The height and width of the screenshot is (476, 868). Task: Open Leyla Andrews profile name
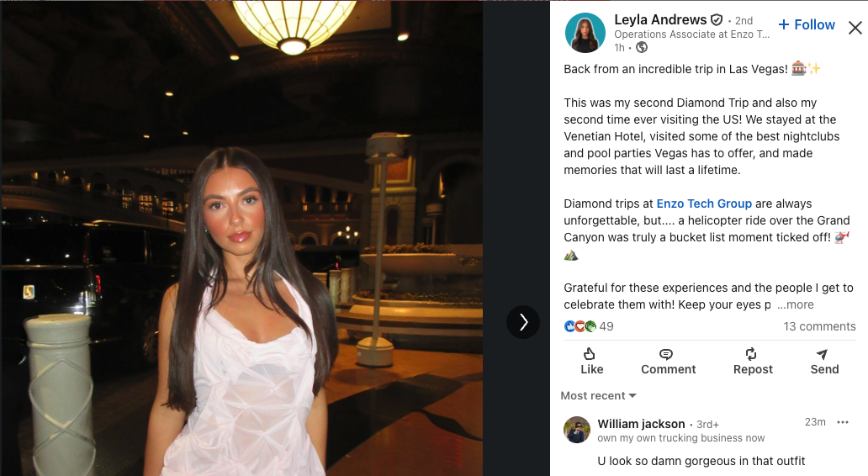(x=660, y=20)
